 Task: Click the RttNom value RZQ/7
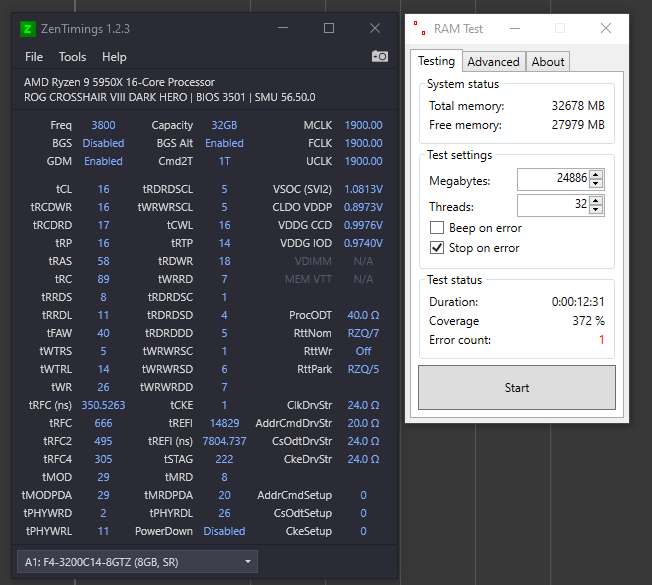(x=363, y=333)
